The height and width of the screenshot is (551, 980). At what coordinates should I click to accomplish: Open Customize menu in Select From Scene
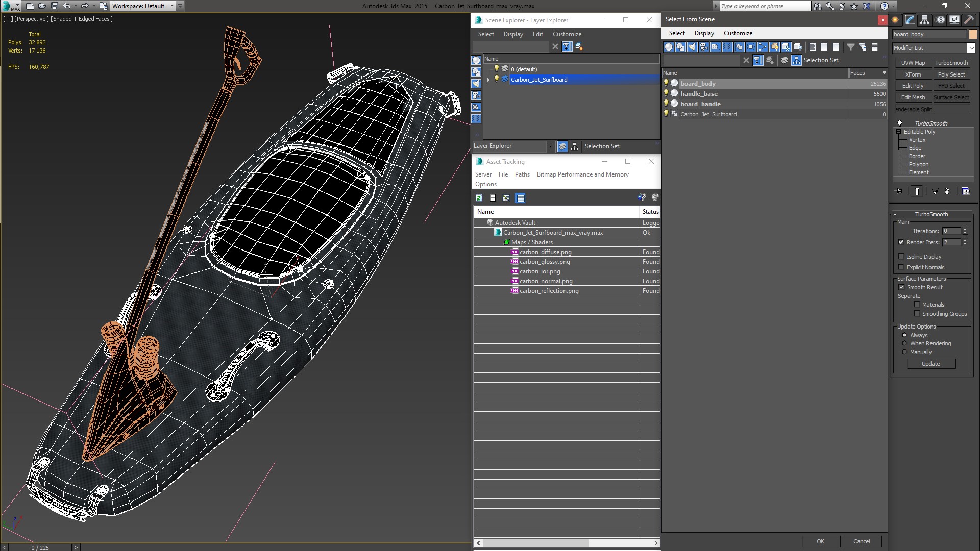pos(738,33)
